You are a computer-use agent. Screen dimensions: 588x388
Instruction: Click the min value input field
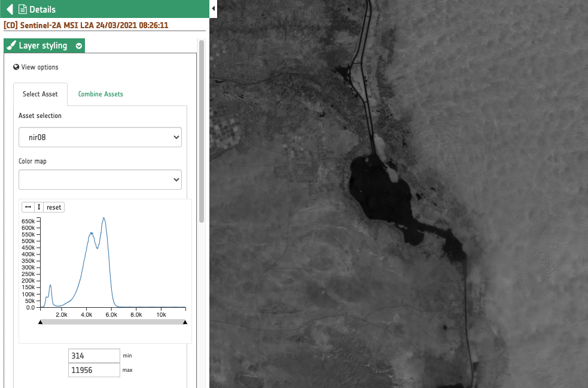[x=94, y=356]
